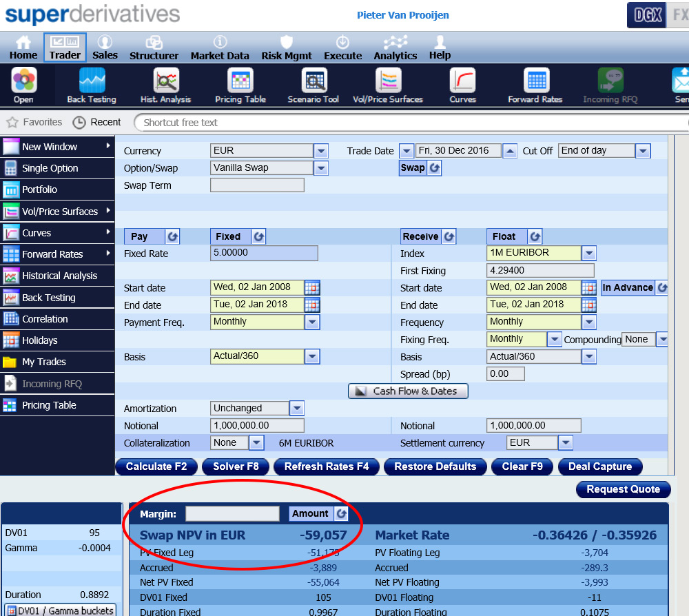The height and width of the screenshot is (616, 689).
Task: Toggle the Swap mode switch
Action: click(x=434, y=168)
